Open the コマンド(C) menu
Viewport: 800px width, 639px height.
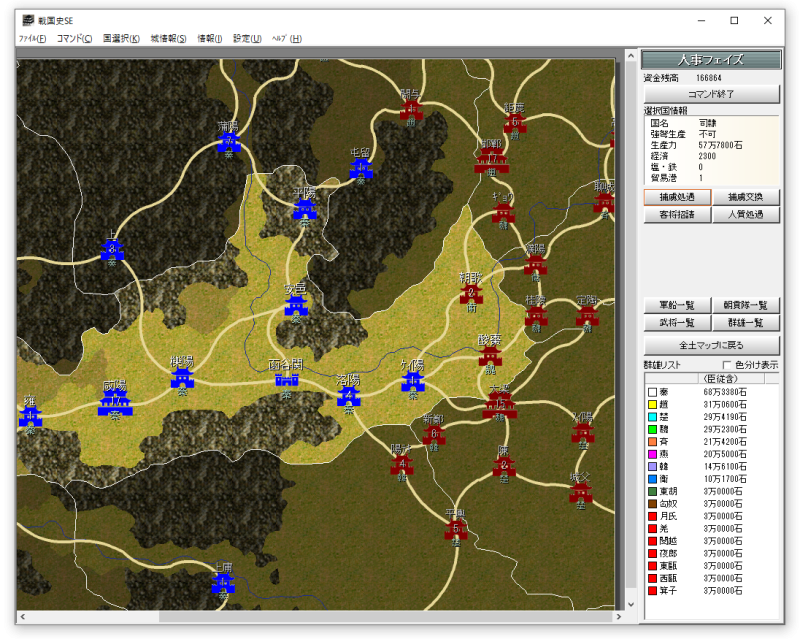tap(74, 39)
